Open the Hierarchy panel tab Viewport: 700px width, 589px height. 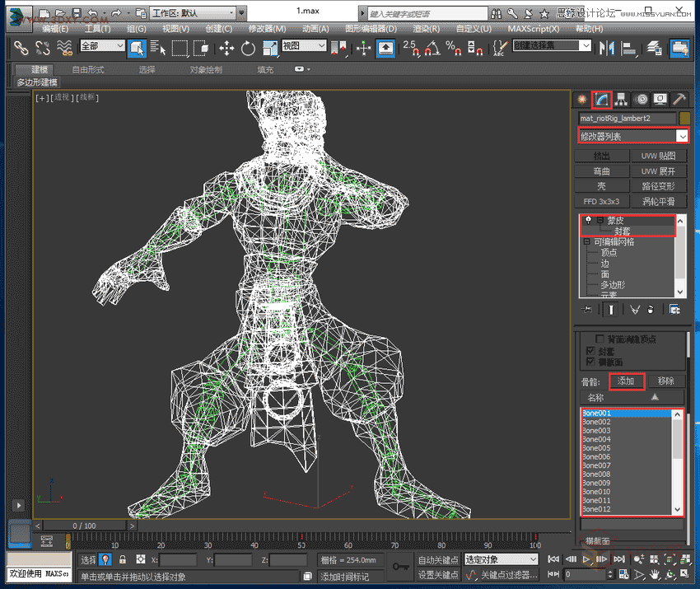tap(622, 99)
